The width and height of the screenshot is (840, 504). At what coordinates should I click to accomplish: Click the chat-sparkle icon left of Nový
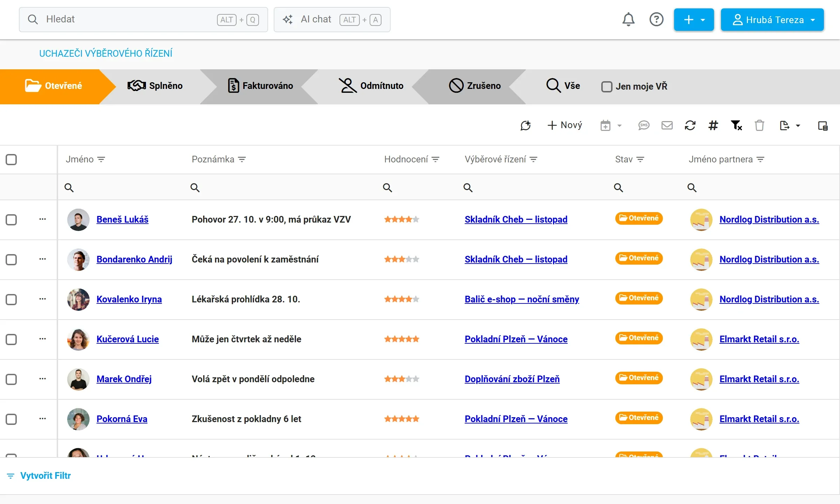(x=525, y=125)
